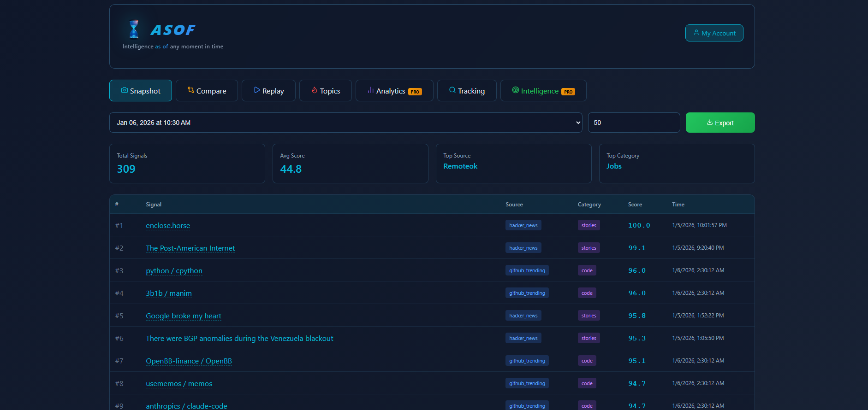Open the usememos / memos link
Image resolution: width=868 pixels, height=410 pixels.
(x=179, y=384)
